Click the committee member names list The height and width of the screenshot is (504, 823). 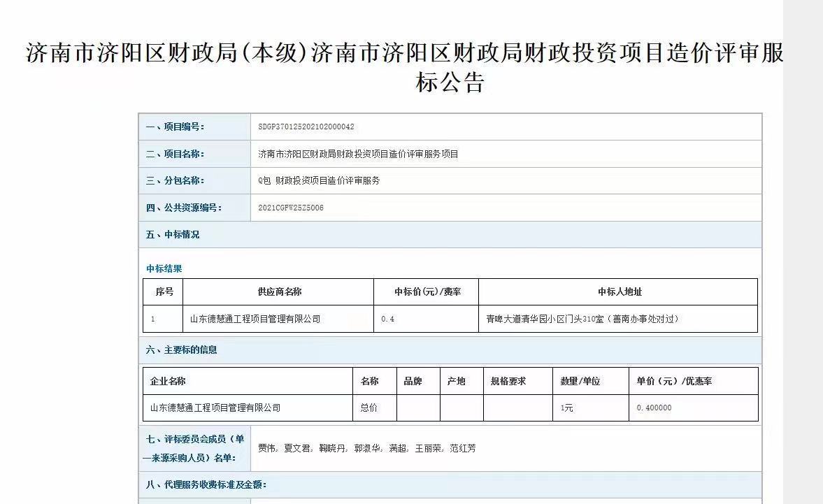[367, 448]
